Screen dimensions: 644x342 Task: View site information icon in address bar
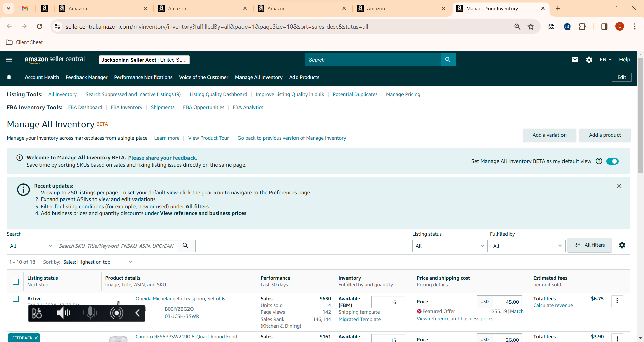pyautogui.click(x=58, y=26)
